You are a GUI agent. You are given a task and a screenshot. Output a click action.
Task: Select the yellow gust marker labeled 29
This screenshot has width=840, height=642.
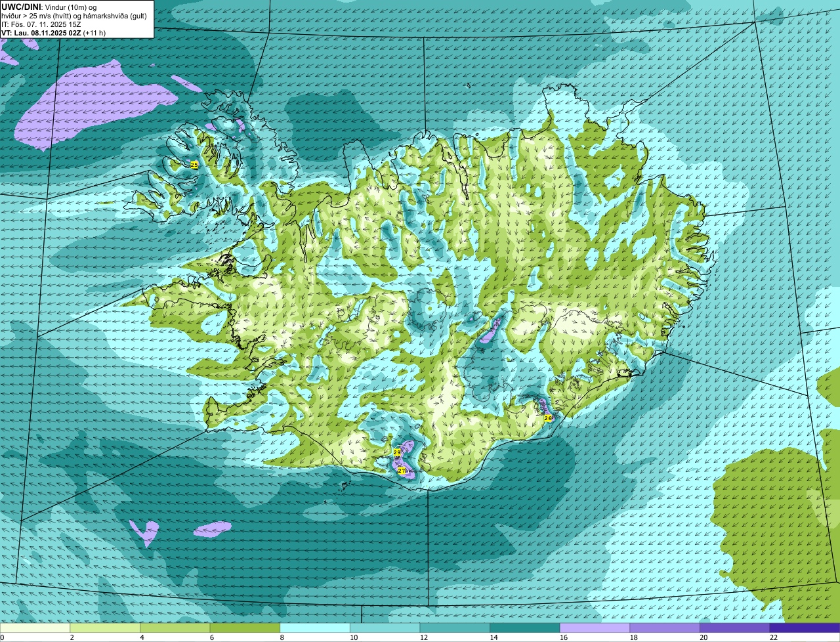click(x=396, y=452)
